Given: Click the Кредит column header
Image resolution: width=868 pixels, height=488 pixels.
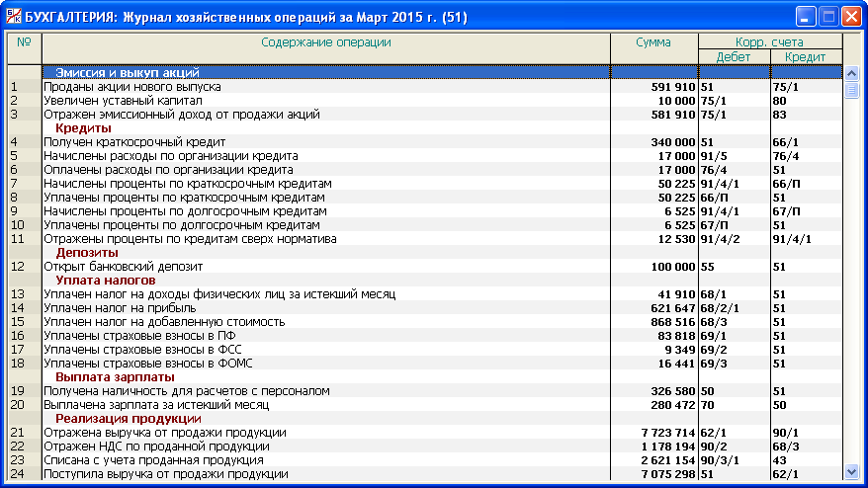Looking at the screenshot, I should pos(806,57).
